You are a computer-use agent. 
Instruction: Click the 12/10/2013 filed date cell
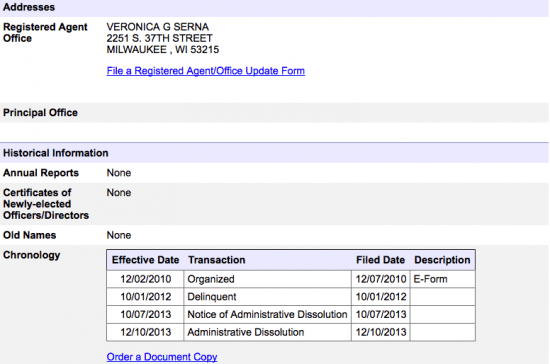[x=381, y=332]
